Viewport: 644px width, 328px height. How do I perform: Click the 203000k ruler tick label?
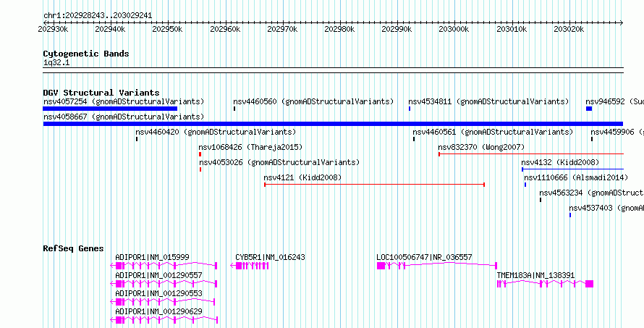[x=454, y=29]
